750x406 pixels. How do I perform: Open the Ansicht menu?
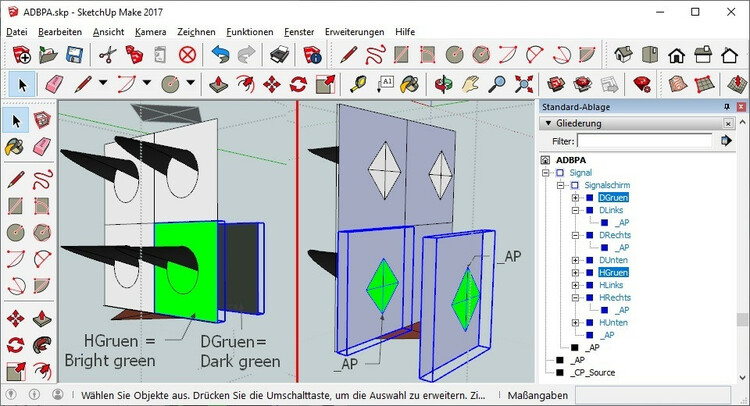tap(109, 32)
